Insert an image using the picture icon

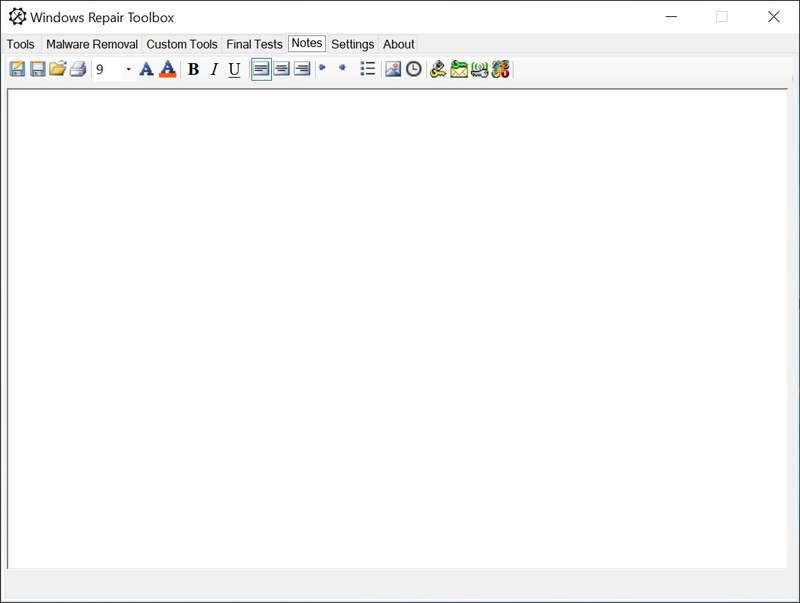pos(393,69)
